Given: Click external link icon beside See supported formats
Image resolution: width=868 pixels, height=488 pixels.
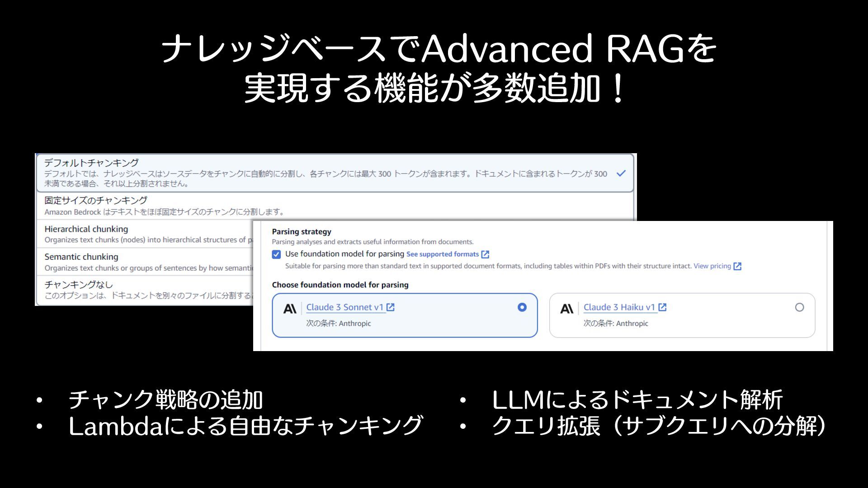Looking at the screenshot, I should coord(485,254).
